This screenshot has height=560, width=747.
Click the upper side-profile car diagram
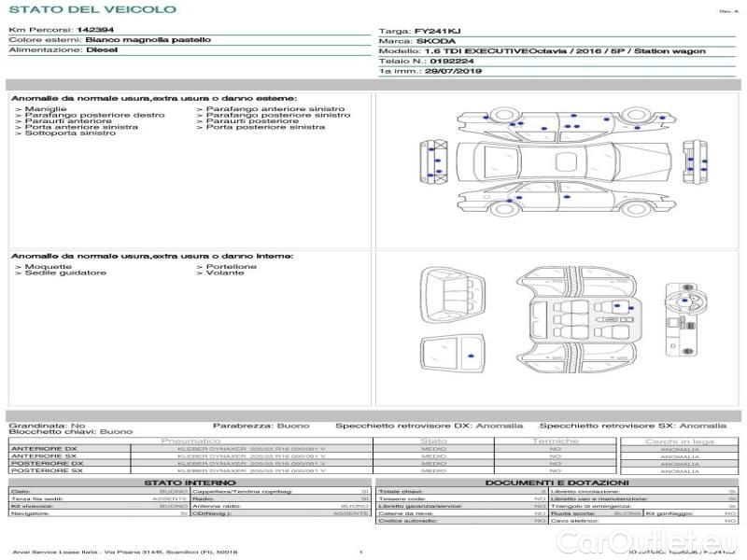click(567, 125)
